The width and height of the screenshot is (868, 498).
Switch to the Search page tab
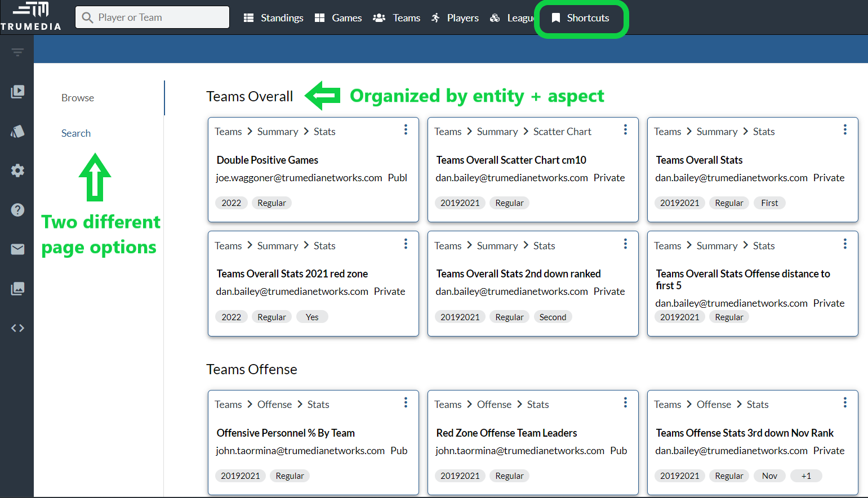(x=76, y=133)
